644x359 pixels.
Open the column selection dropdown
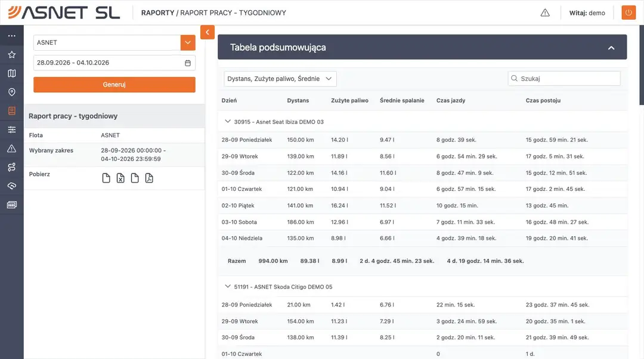pos(280,79)
